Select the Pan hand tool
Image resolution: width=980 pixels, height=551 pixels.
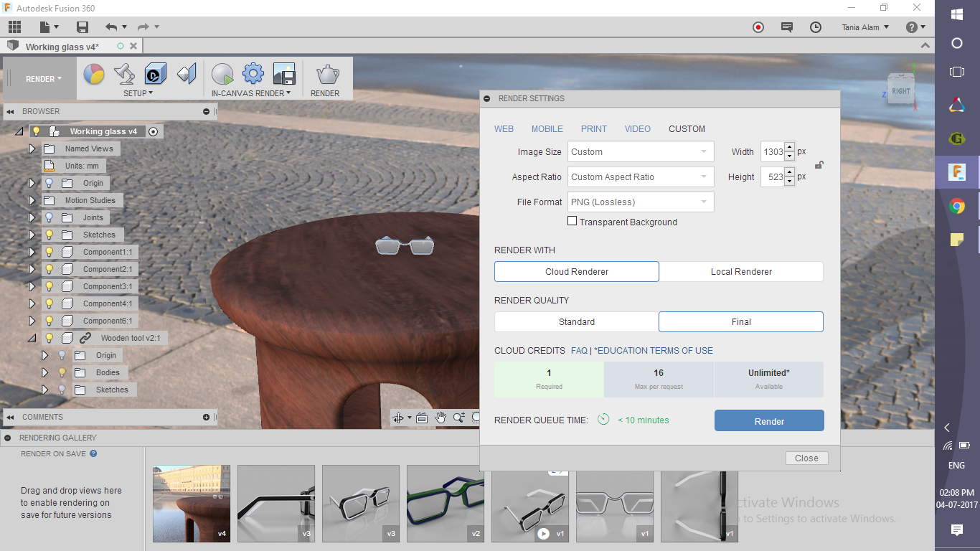click(440, 418)
